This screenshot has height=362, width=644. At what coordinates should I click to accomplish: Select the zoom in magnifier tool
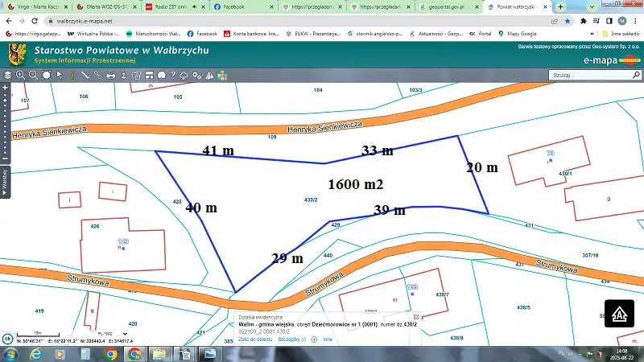(x=20, y=75)
